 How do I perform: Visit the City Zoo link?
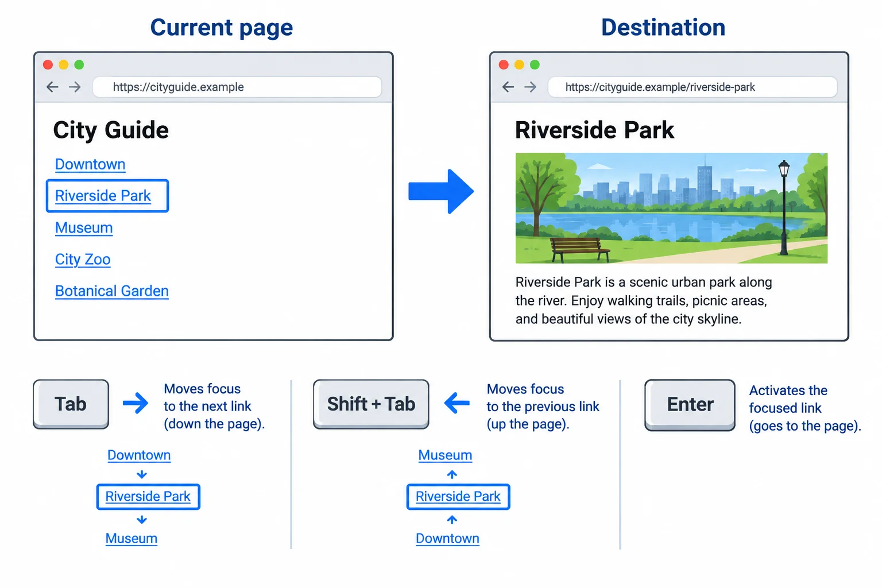point(83,260)
